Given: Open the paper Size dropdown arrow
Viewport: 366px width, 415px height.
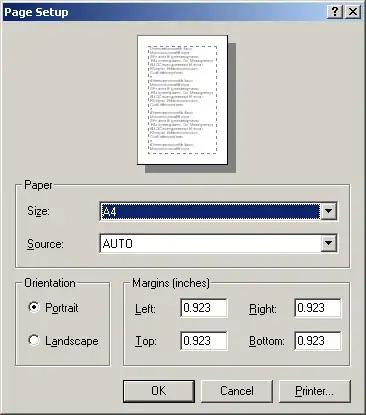Looking at the screenshot, I should pyautogui.click(x=328, y=211).
